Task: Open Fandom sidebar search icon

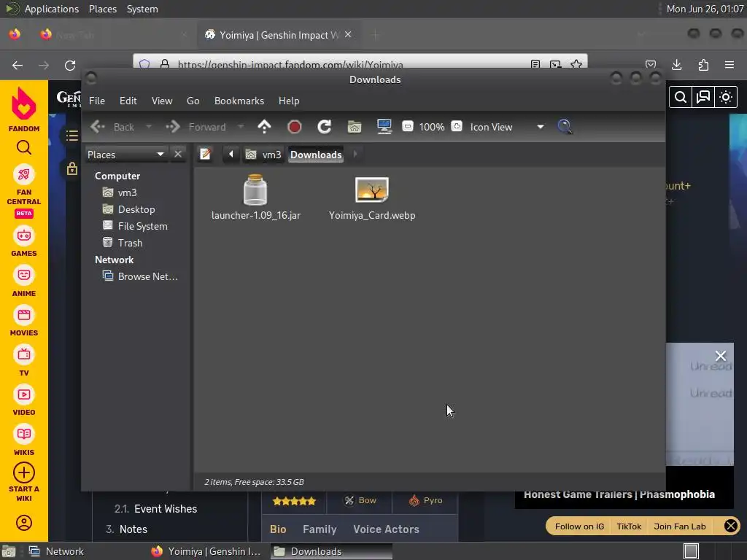Action: [24, 147]
